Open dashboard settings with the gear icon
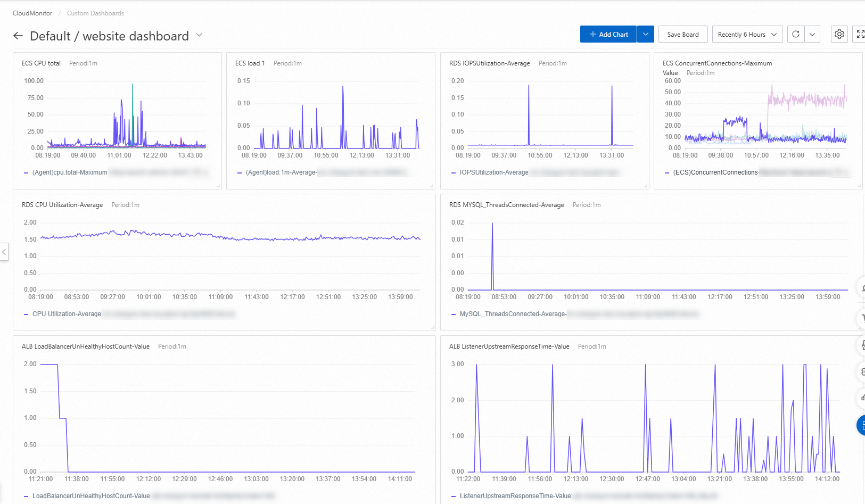Viewport: 865px width, 504px height. [839, 34]
